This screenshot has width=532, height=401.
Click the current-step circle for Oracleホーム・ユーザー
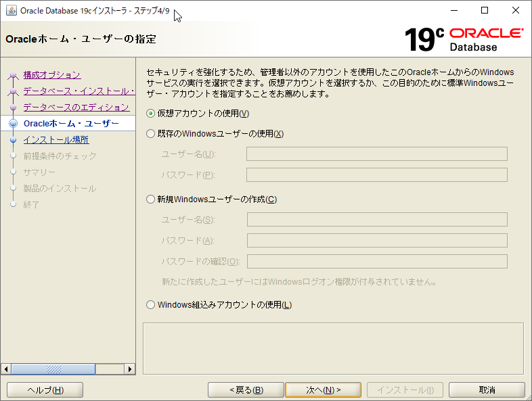(x=14, y=123)
